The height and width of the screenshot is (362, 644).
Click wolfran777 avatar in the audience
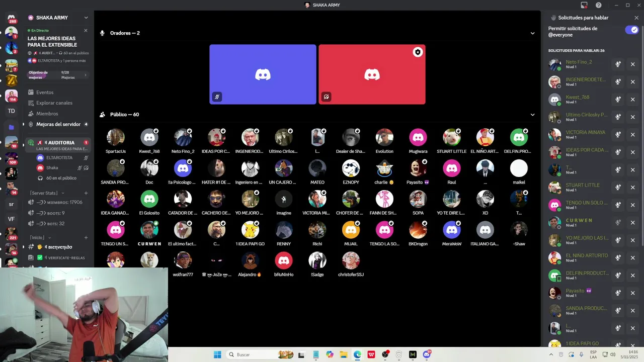click(x=183, y=260)
